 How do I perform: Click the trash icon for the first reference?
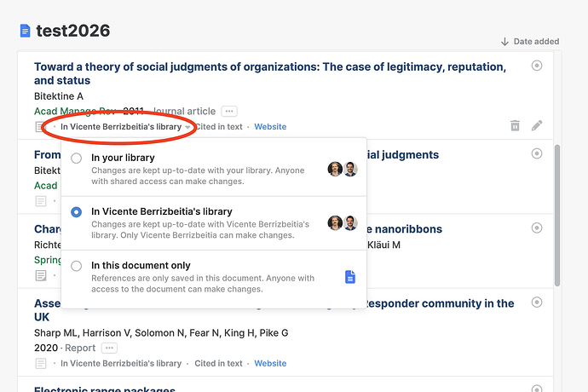point(515,125)
